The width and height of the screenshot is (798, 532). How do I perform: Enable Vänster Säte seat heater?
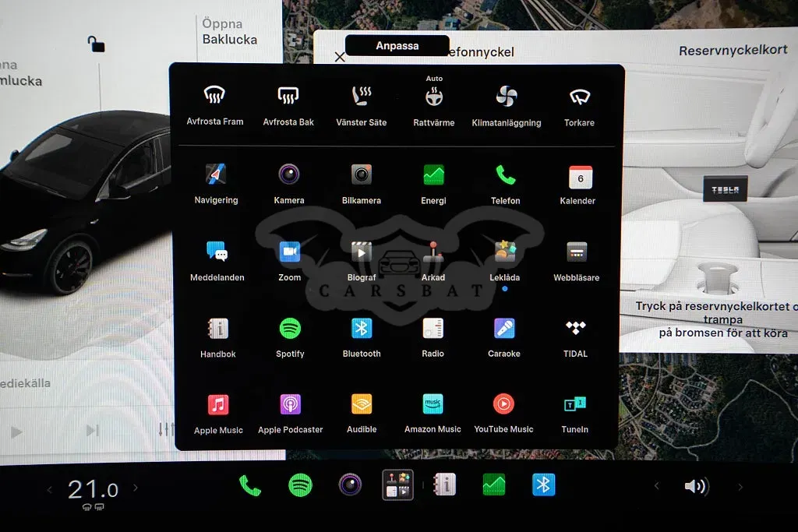[x=362, y=106]
